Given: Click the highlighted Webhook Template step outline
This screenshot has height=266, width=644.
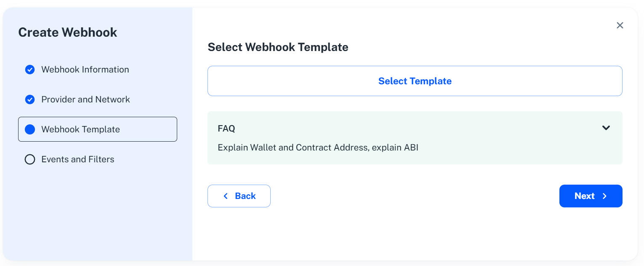Looking at the screenshot, I should click(97, 129).
